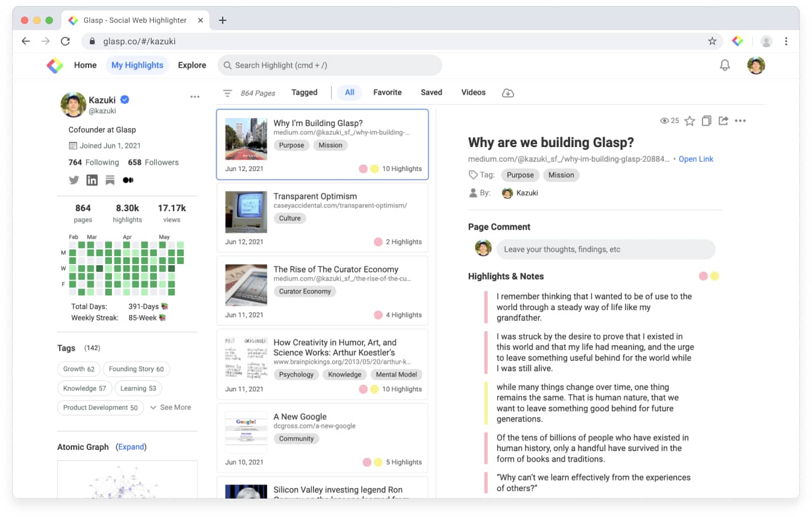Click the verified badge next to Kazuki

(125, 100)
